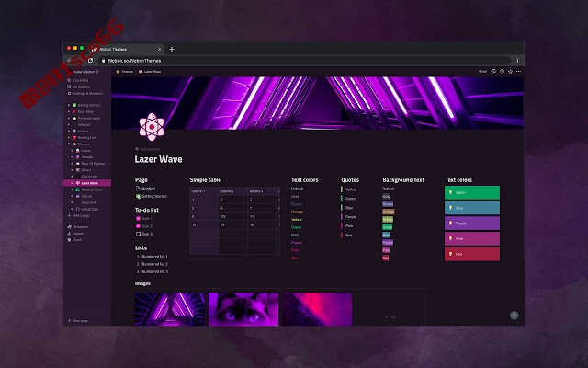Click New page at sidebar bottom
This screenshot has width=588, height=368.
pos(77,321)
